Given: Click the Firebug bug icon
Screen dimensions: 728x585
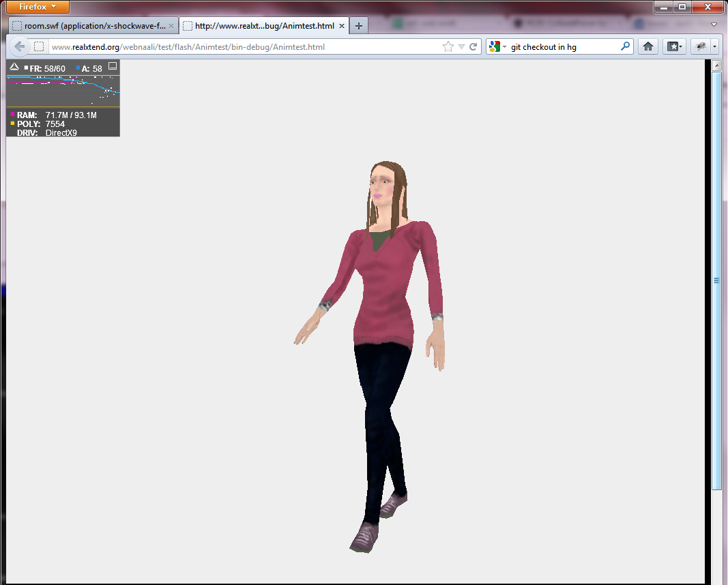Looking at the screenshot, I should pyautogui.click(x=700, y=46).
